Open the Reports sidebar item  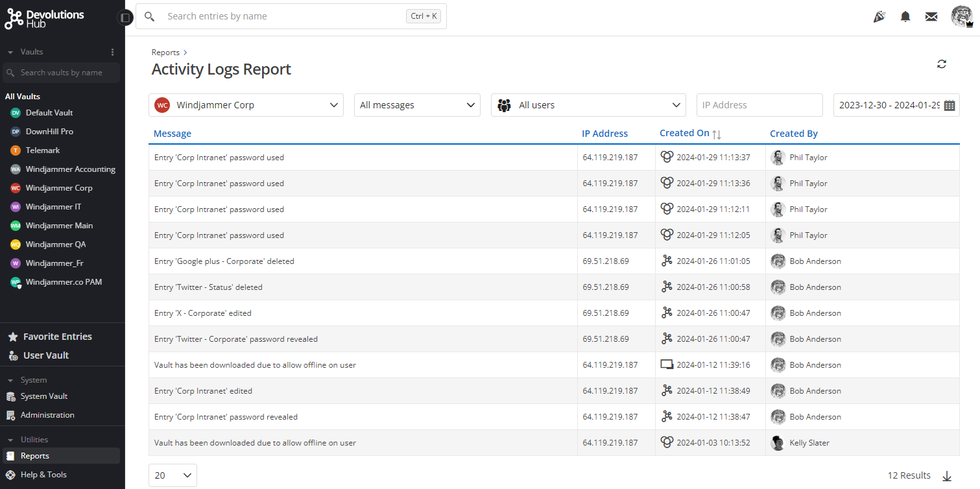[x=61, y=456]
